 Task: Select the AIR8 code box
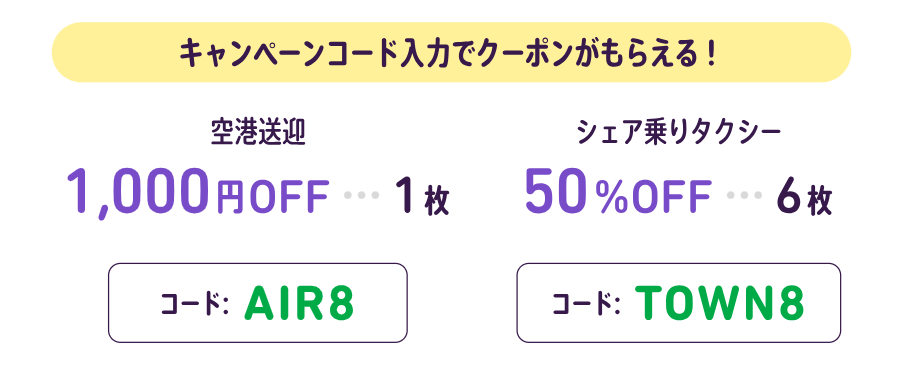tap(257, 303)
